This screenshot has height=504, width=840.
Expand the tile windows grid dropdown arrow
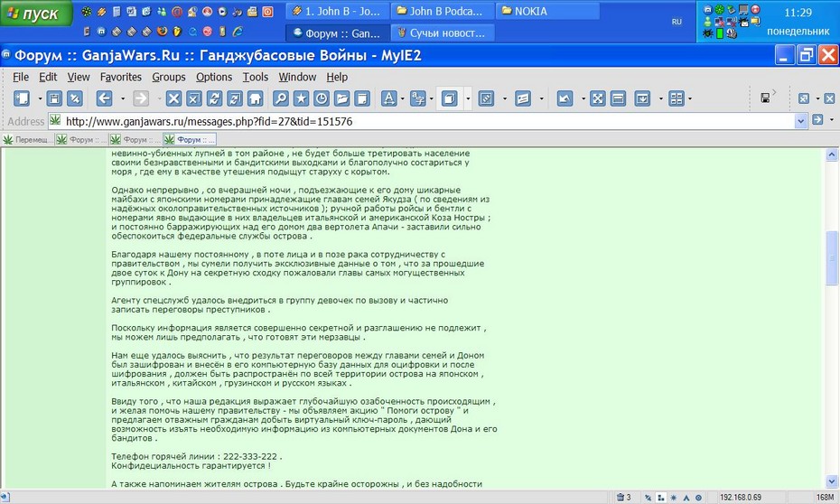tap(690, 98)
